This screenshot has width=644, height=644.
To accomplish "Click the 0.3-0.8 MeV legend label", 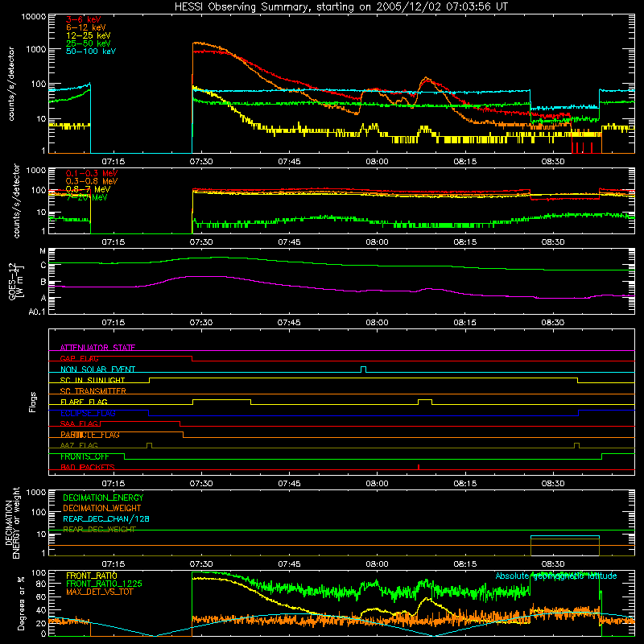I will coord(92,181).
